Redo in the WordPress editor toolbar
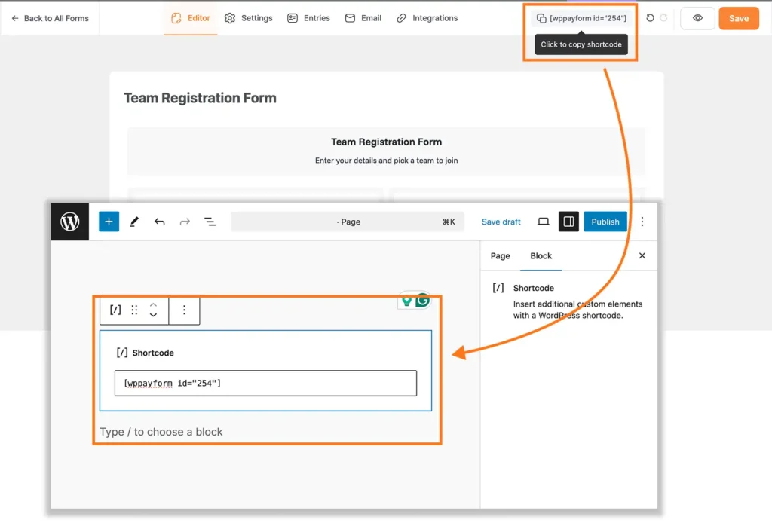This screenshot has height=532, width=772. [x=185, y=222]
